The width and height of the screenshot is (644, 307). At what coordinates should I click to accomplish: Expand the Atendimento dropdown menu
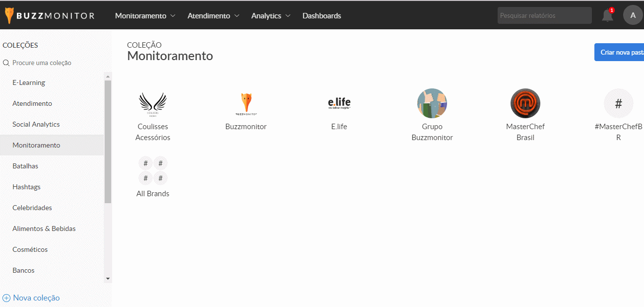tap(213, 15)
